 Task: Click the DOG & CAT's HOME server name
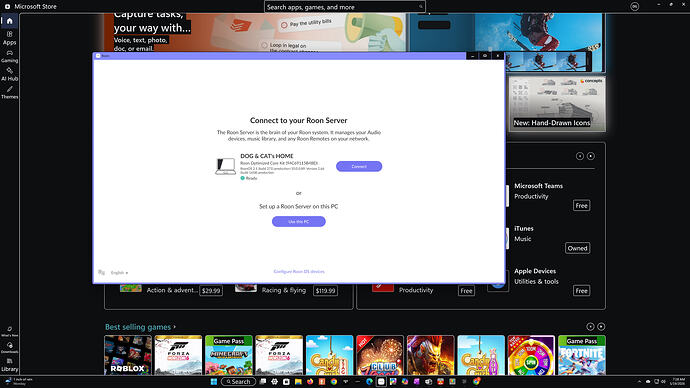(x=267, y=156)
